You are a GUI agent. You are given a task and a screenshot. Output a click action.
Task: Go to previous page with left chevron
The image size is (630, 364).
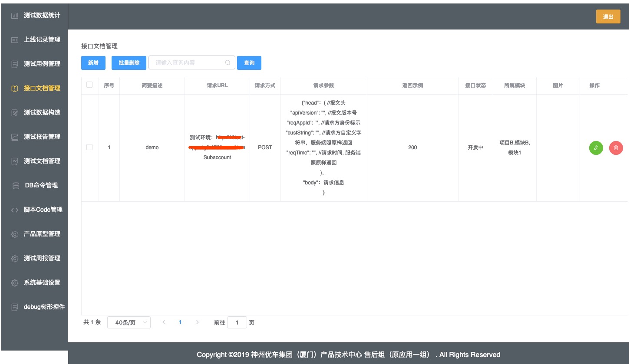164,322
